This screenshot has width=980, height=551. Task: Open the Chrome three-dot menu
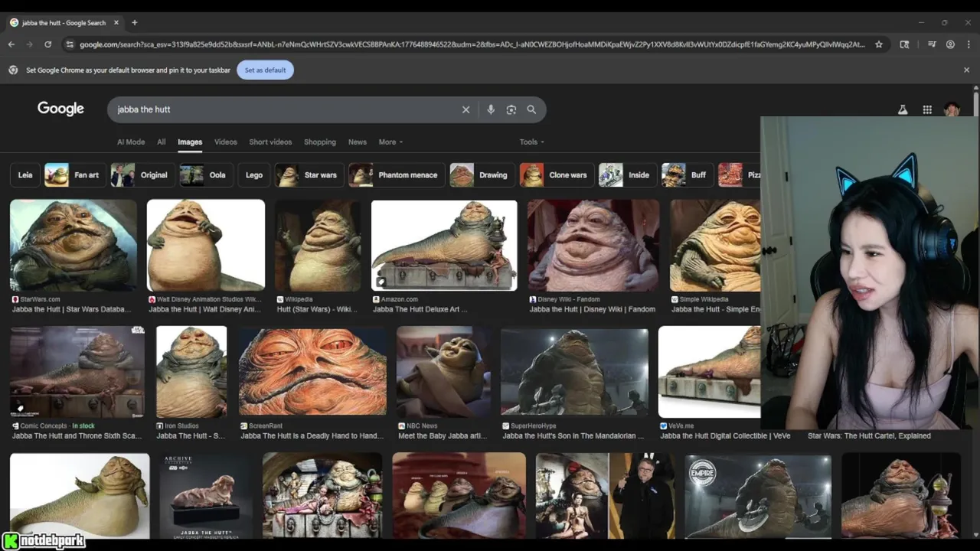coord(969,44)
